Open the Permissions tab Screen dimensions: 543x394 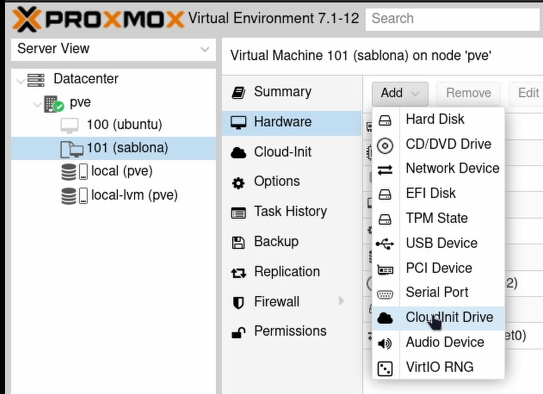click(292, 332)
